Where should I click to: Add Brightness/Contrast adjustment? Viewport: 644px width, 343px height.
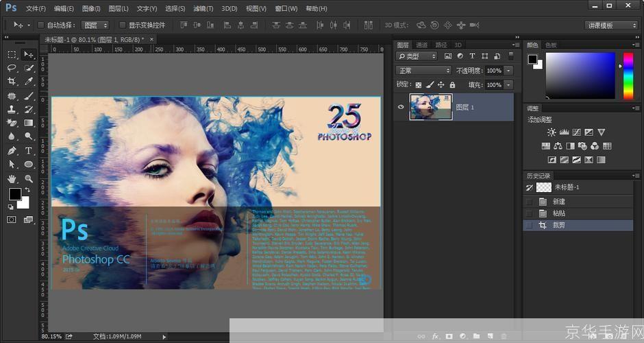pyautogui.click(x=552, y=132)
